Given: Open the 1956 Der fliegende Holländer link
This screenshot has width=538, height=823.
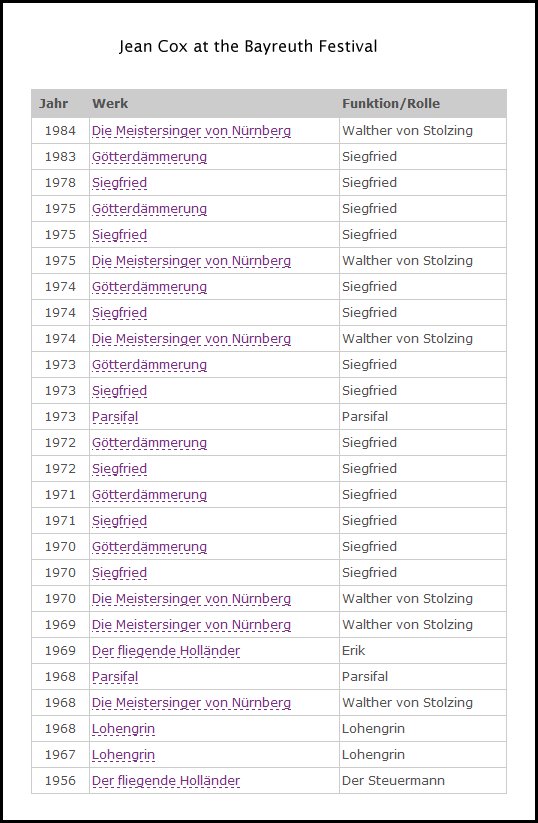Looking at the screenshot, I should pos(166,780).
